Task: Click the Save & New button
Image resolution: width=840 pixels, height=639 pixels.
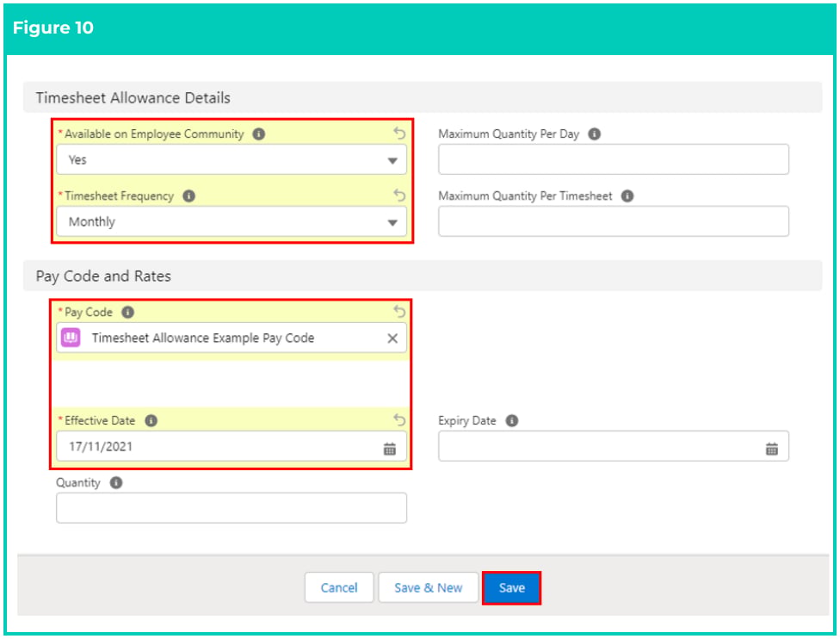Action: click(428, 588)
